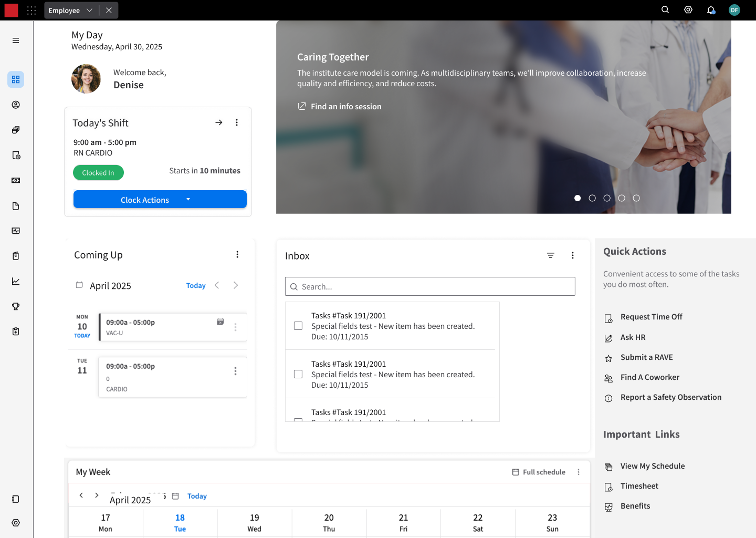Click the Inbox filter icon
This screenshot has width=756, height=538.
click(551, 255)
